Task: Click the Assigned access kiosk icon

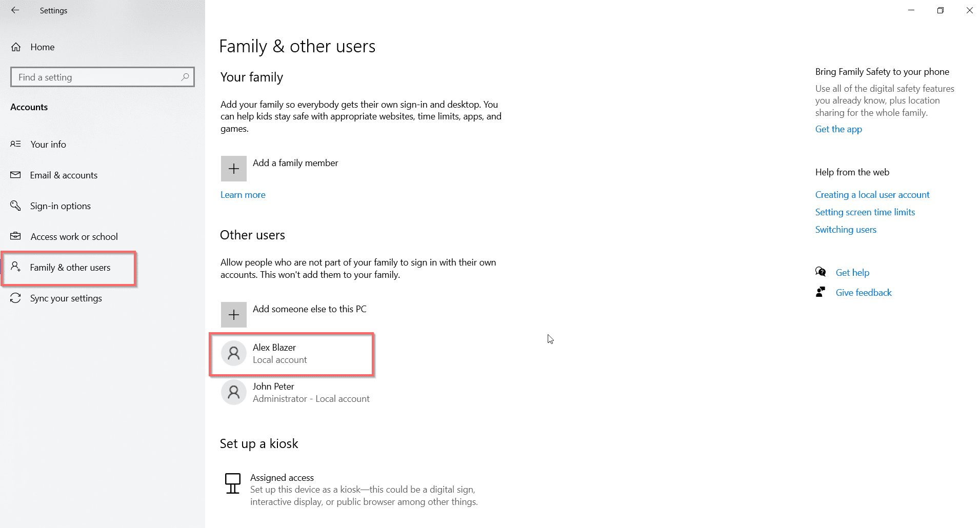Action: (x=233, y=483)
